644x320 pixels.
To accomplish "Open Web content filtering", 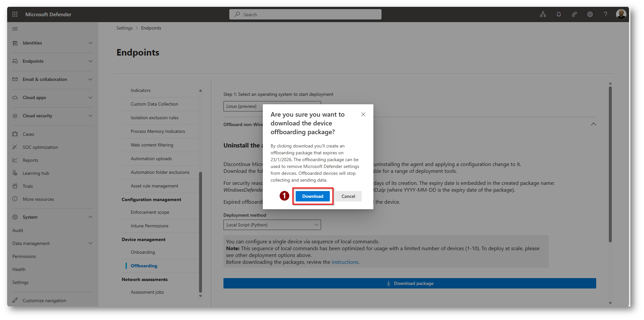I will pos(152,145).
